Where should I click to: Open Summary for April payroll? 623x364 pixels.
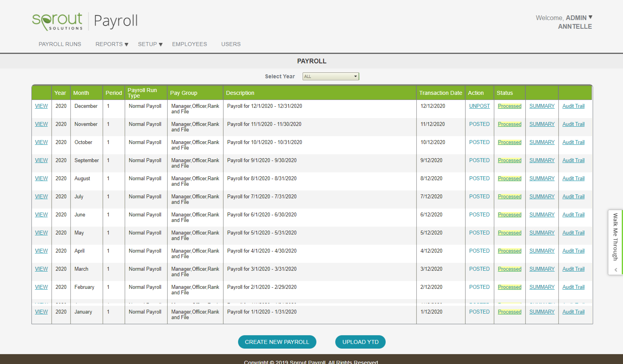click(x=542, y=251)
